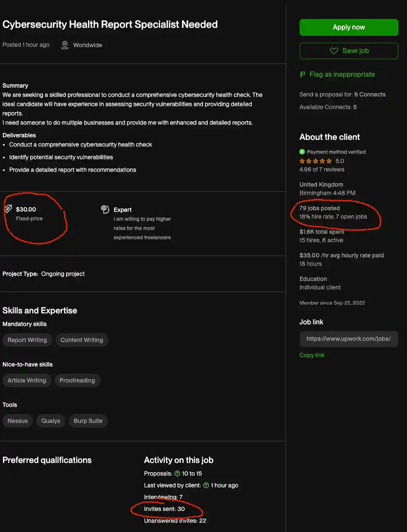Open the Proposals help question icon
Screen dimensions: 407x532
(177, 473)
